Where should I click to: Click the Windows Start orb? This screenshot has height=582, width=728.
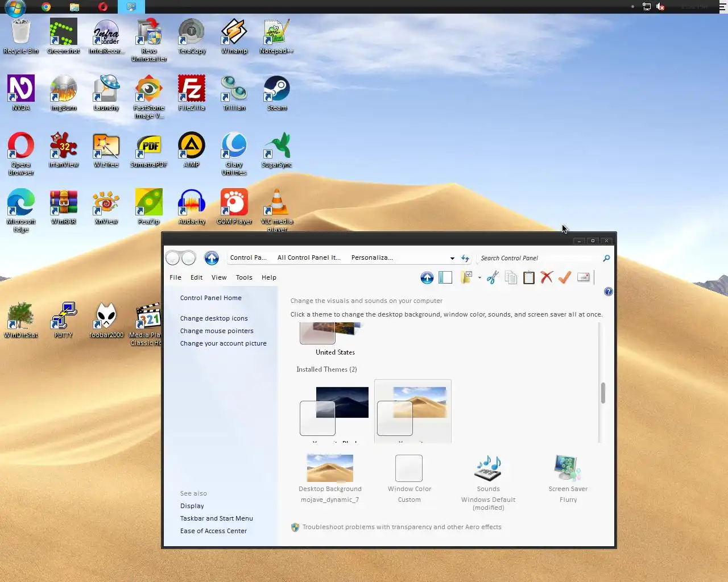[x=15, y=7]
